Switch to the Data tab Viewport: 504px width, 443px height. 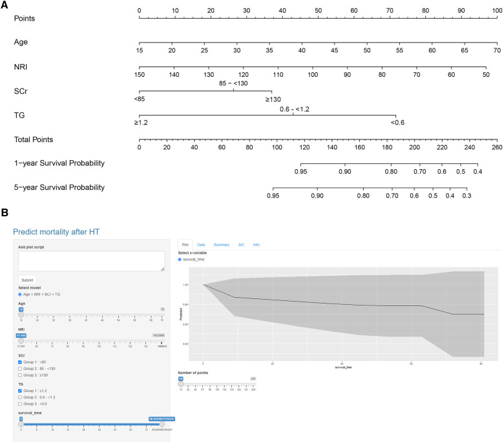(x=201, y=245)
